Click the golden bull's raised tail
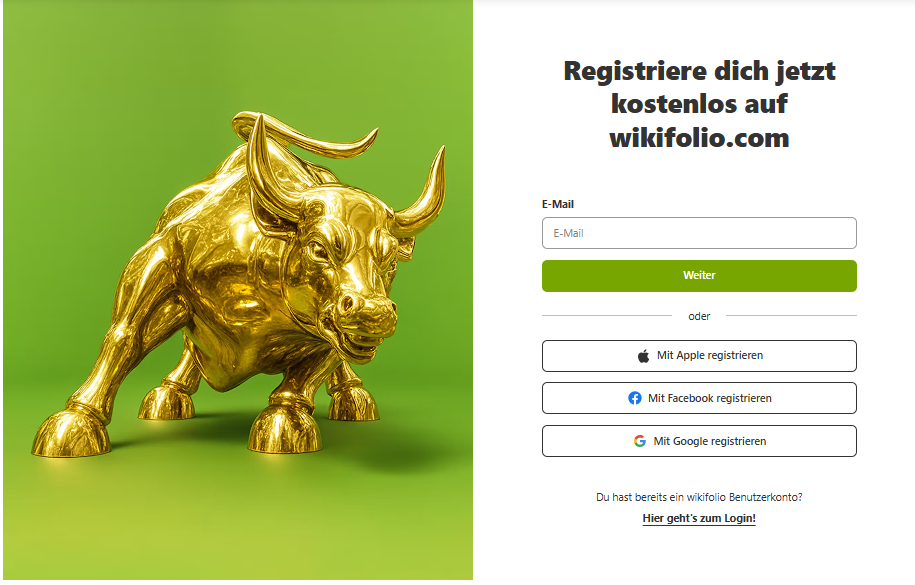The image size is (915, 585). pyautogui.click(x=303, y=137)
